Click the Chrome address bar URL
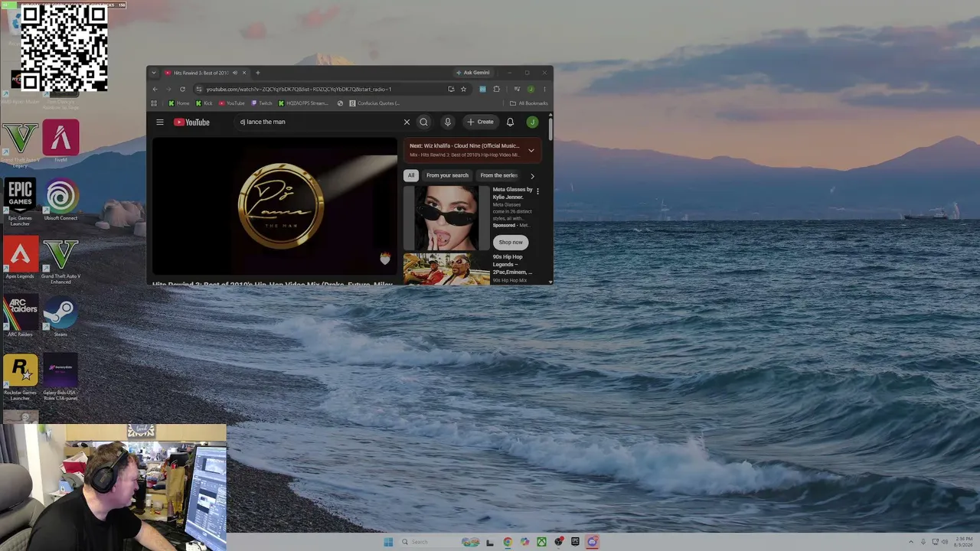The width and height of the screenshot is (980, 551). coord(299,89)
